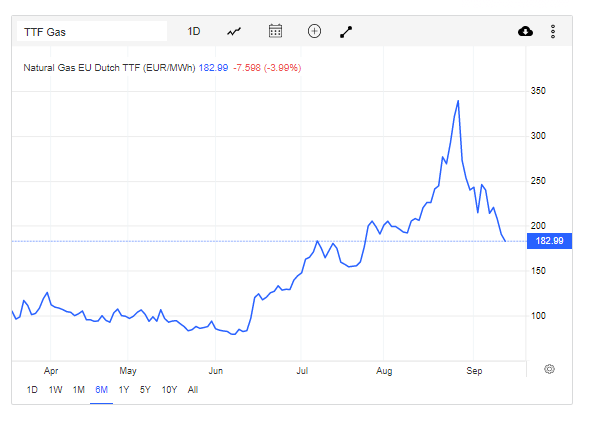Image resolution: width=593 pixels, height=422 pixels.
Task: Click the Sep x-axis label
Action: [474, 371]
